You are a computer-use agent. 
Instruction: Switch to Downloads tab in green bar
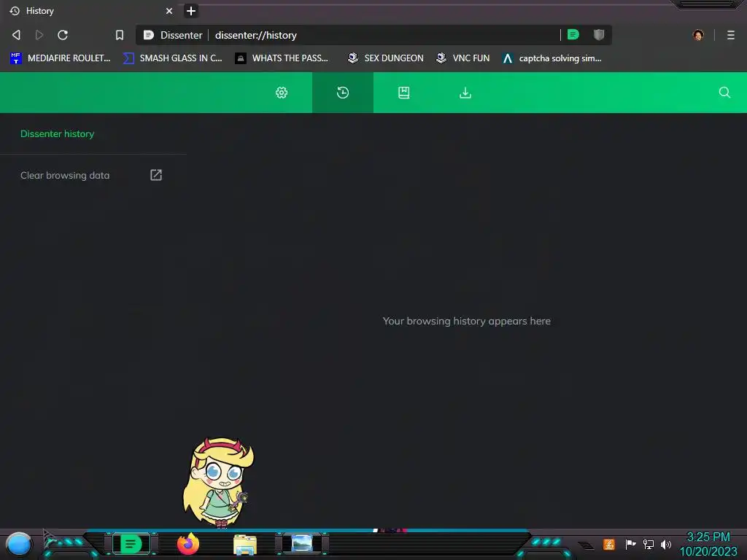click(x=465, y=93)
